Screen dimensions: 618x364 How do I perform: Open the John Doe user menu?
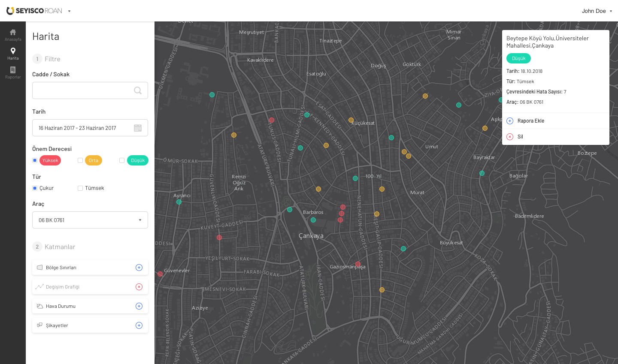coord(597,11)
